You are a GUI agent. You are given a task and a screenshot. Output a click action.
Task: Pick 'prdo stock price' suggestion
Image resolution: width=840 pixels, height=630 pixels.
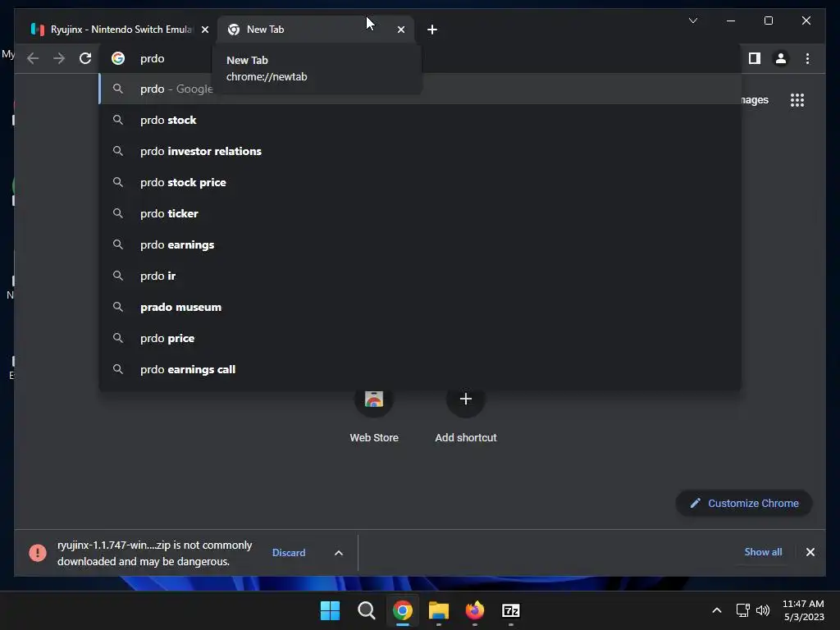pos(420,182)
